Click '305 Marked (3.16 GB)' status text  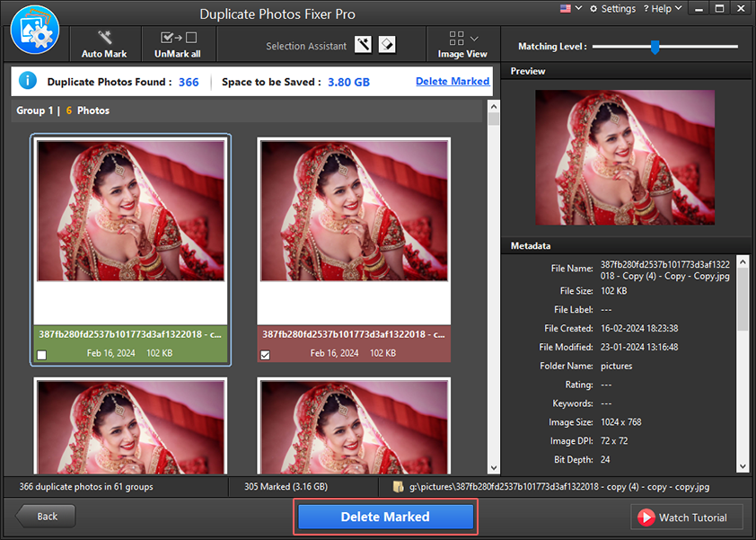pyautogui.click(x=286, y=486)
